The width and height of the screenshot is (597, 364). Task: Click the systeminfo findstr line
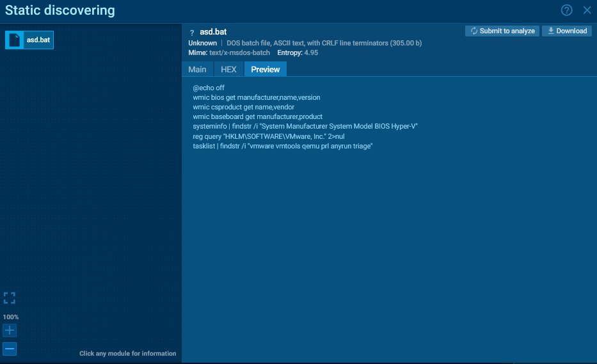pos(305,126)
